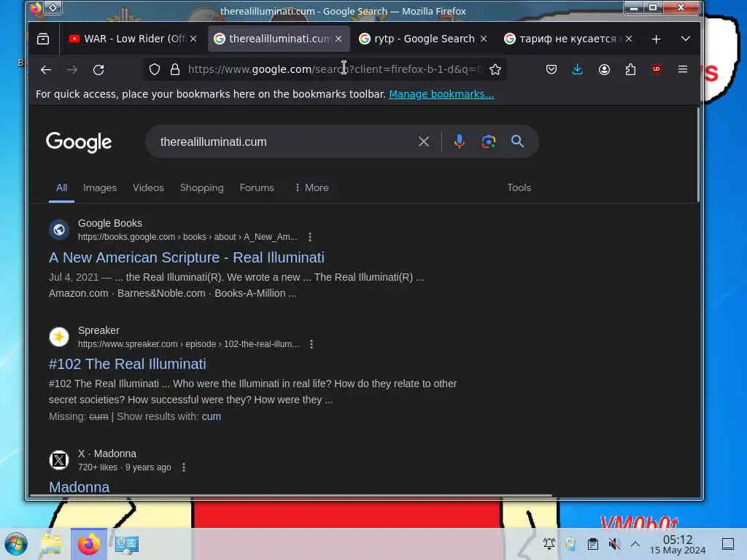Switch to тариф не кусается tab

[x=568, y=39]
